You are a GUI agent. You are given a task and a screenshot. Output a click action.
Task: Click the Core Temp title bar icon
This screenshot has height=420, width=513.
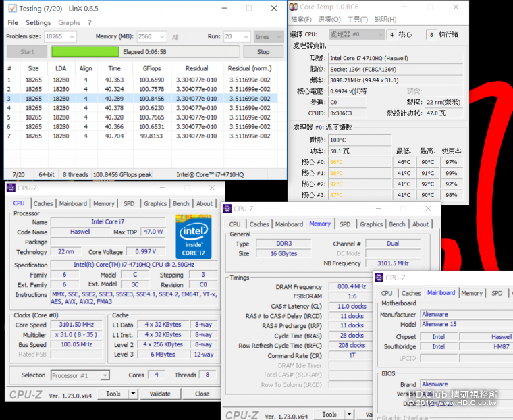[293, 7]
